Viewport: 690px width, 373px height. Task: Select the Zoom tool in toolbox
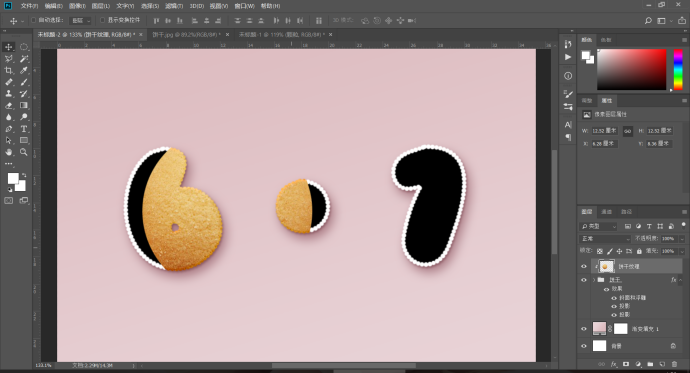point(24,152)
